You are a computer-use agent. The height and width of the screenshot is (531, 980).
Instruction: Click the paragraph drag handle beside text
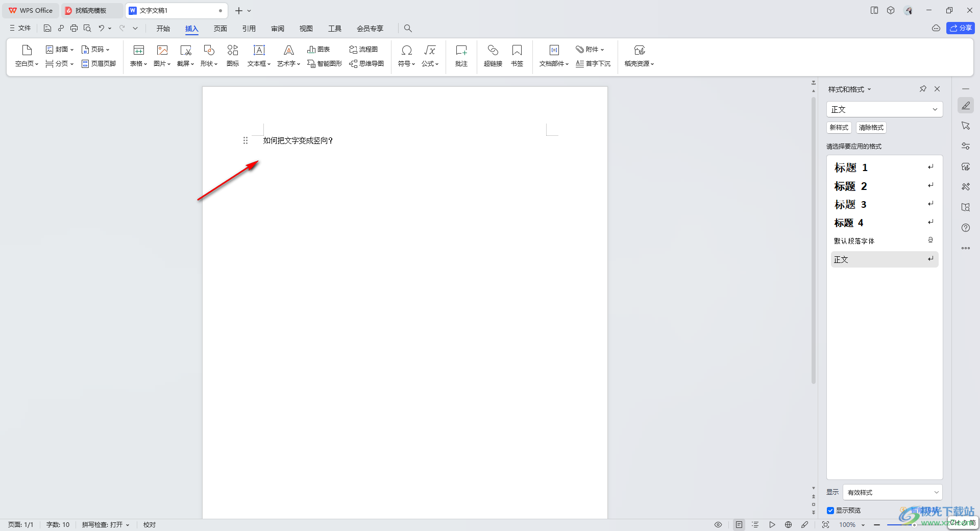pyautogui.click(x=246, y=140)
